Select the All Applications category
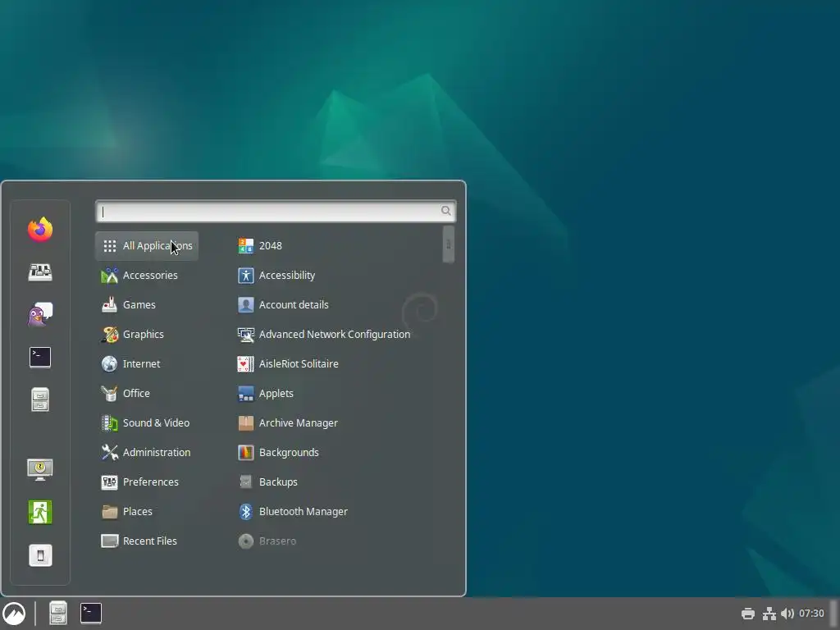The width and height of the screenshot is (840, 630). point(147,246)
